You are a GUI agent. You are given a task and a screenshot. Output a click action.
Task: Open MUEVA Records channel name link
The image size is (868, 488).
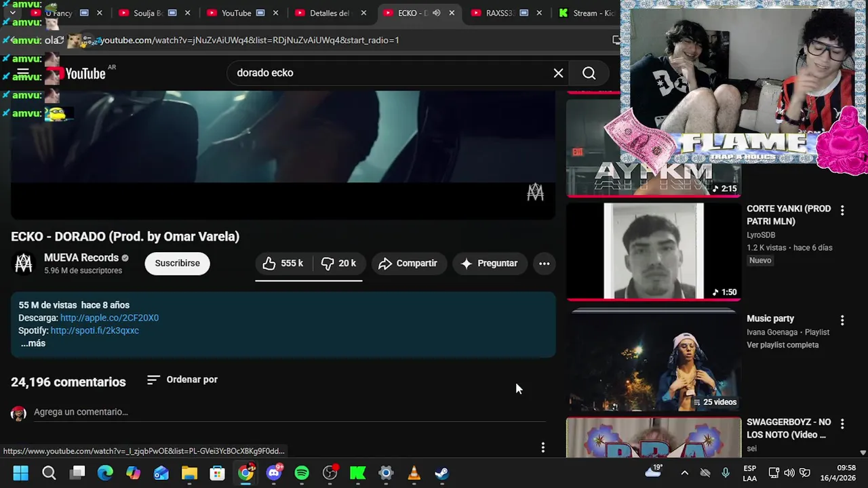point(81,258)
